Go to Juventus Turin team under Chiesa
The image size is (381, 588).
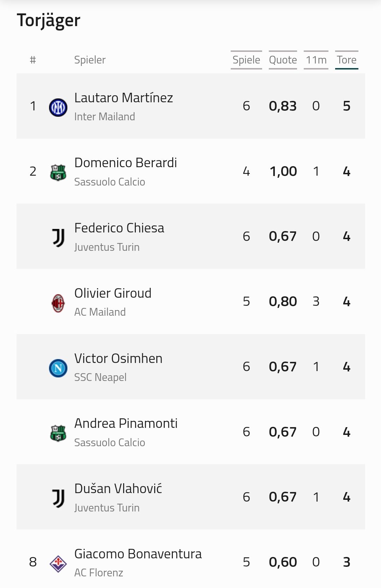(107, 247)
